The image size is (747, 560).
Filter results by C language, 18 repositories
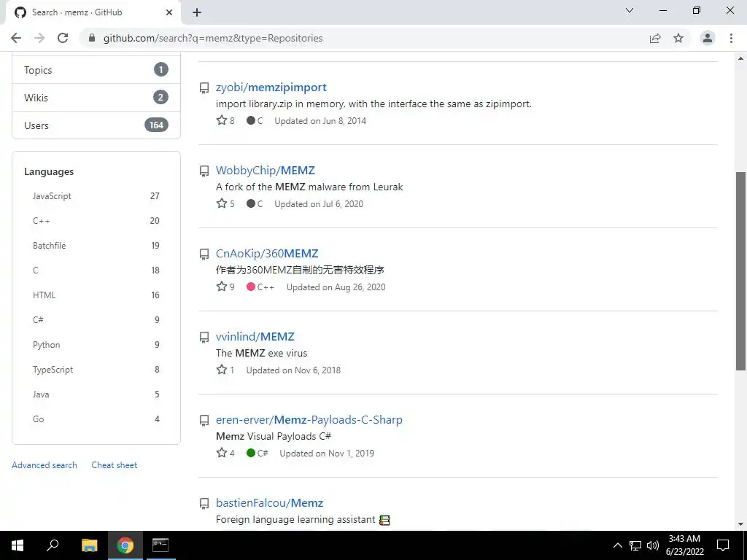click(x=96, y=270)
